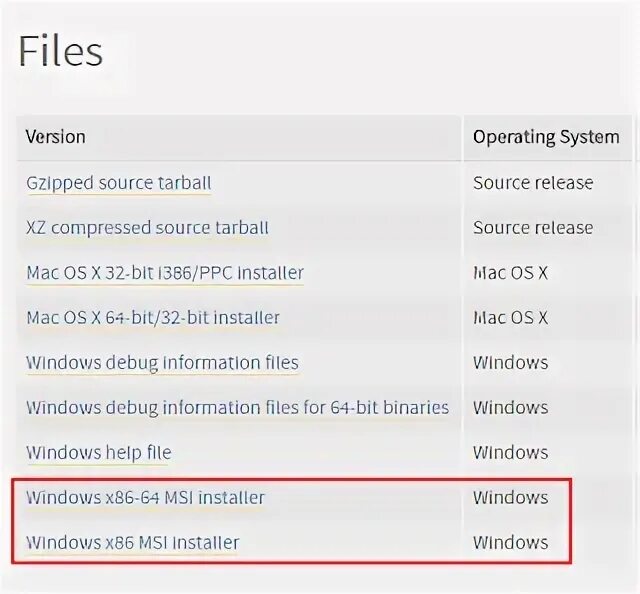Click the Files heading
The width and height of the screenshot is (640, 594).
pos(60,51)
